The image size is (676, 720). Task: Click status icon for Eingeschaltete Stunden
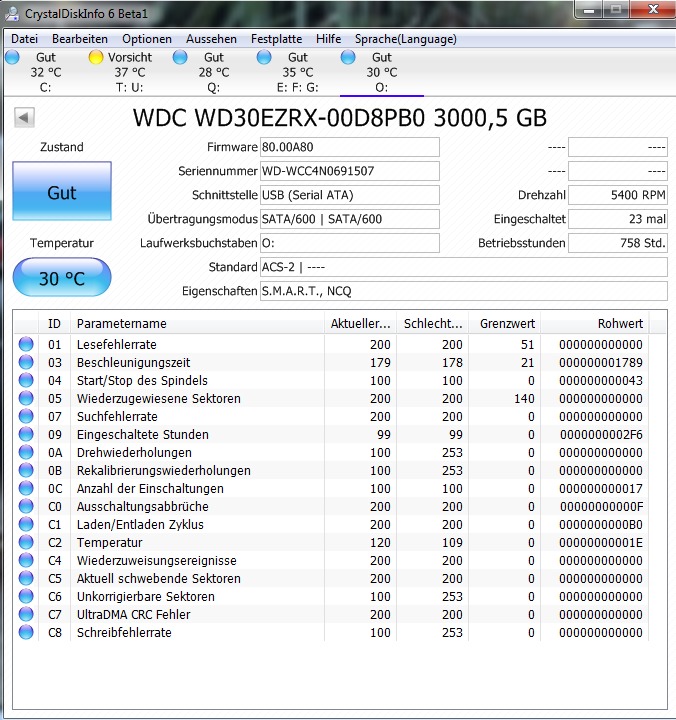pyautogui.click(x=26, y=434)
